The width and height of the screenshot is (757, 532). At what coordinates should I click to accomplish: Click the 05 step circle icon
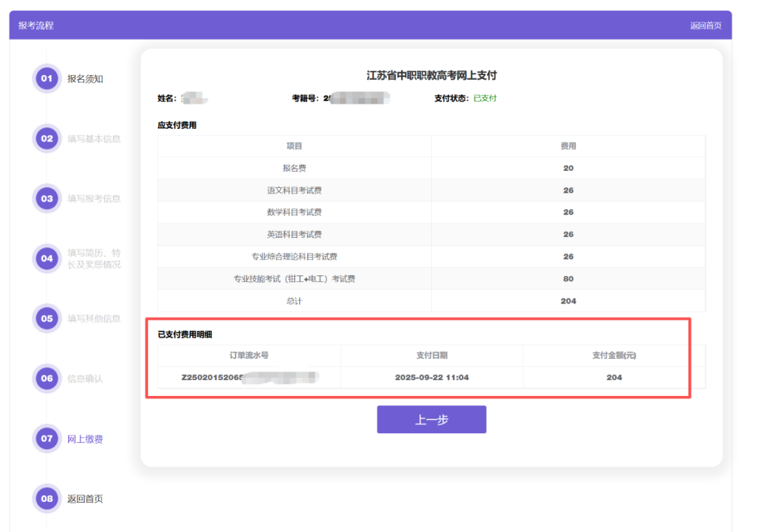[x=47, y=319]
